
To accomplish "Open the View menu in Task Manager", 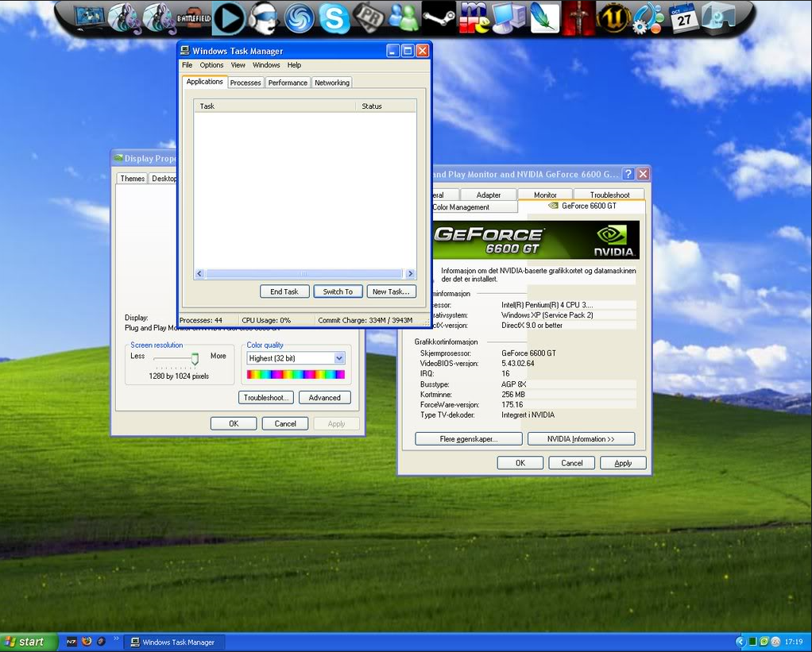I will [238, 64].
